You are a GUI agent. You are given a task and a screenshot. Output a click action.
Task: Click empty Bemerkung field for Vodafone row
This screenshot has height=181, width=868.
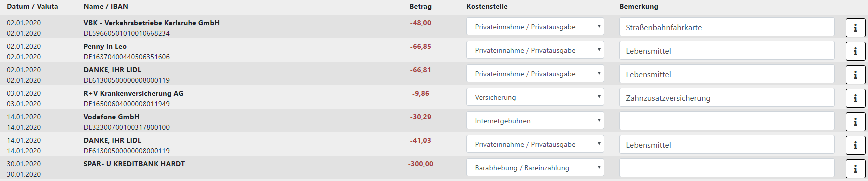727,121
